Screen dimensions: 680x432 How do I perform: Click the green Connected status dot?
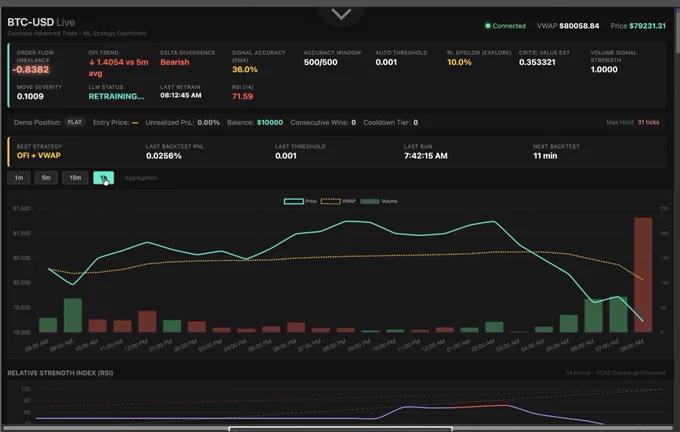(x=488, y=26)
